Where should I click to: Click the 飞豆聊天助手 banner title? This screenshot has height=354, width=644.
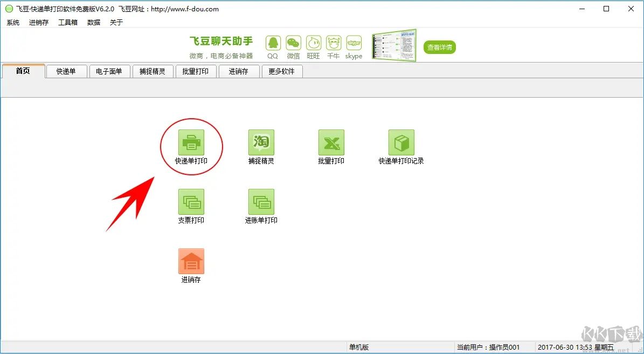pos(221,41)
